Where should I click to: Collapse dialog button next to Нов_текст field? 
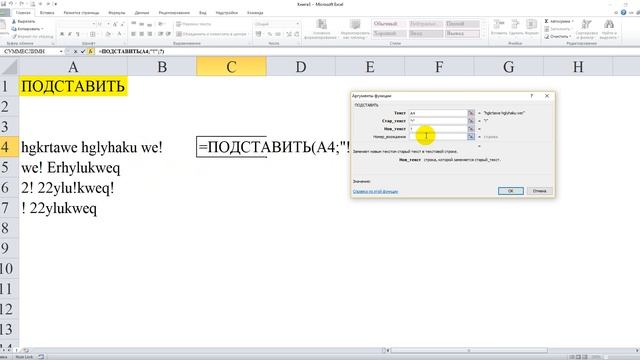click(471, 129)
